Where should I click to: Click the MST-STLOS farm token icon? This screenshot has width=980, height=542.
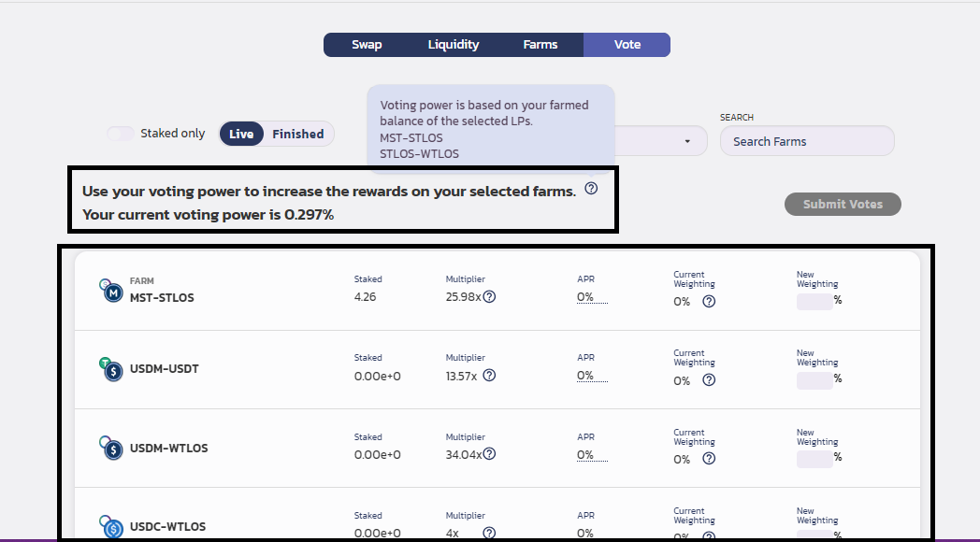111,291
